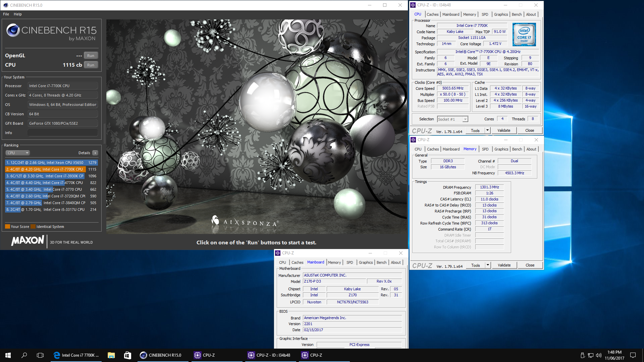Switch to Graphics tab in top CPU-Z
Image resolution: width=644 pixels, height=362 pixels.
[x=501, y=14]
